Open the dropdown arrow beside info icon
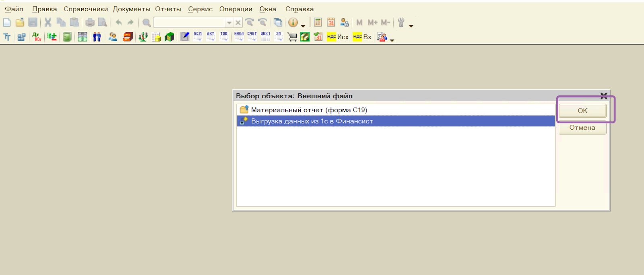The height and width of the screenshot is (275, 644). (x=303, y=26)
